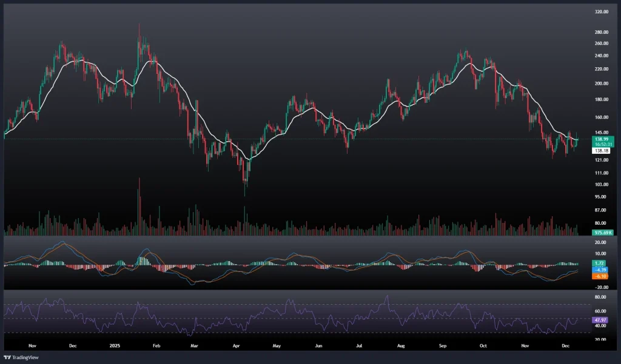Viewport: 621px width, 364px height.
Task: Select the Apr label on time axis
Action: tap(235, 346)
